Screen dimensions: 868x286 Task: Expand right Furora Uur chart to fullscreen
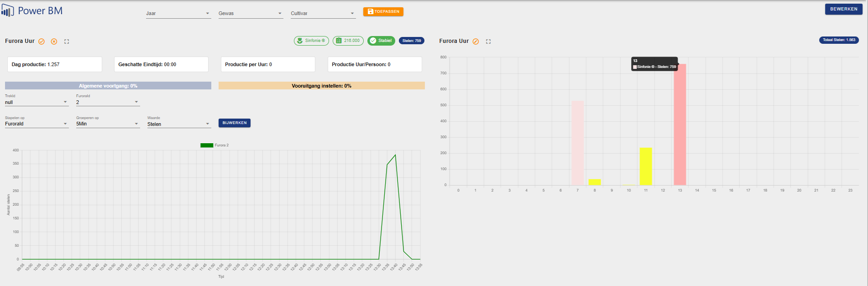click(488, 42)
